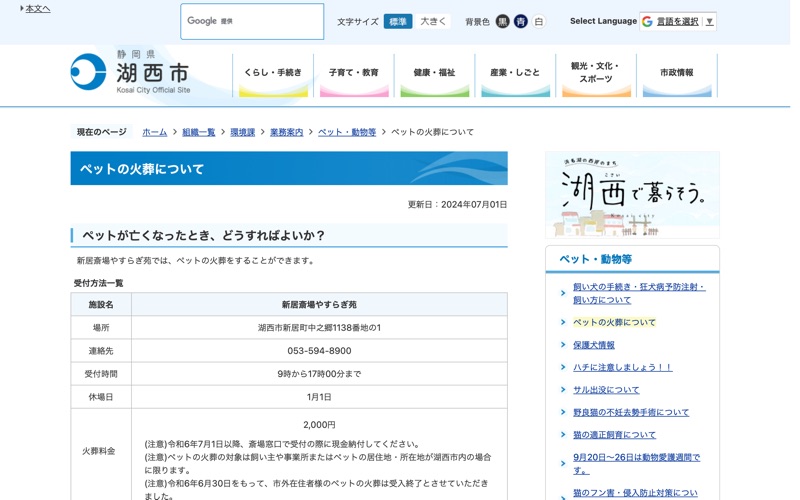Click the arrow beside サル出没について
The image size is (800, 500).
[x=563, y=390]
